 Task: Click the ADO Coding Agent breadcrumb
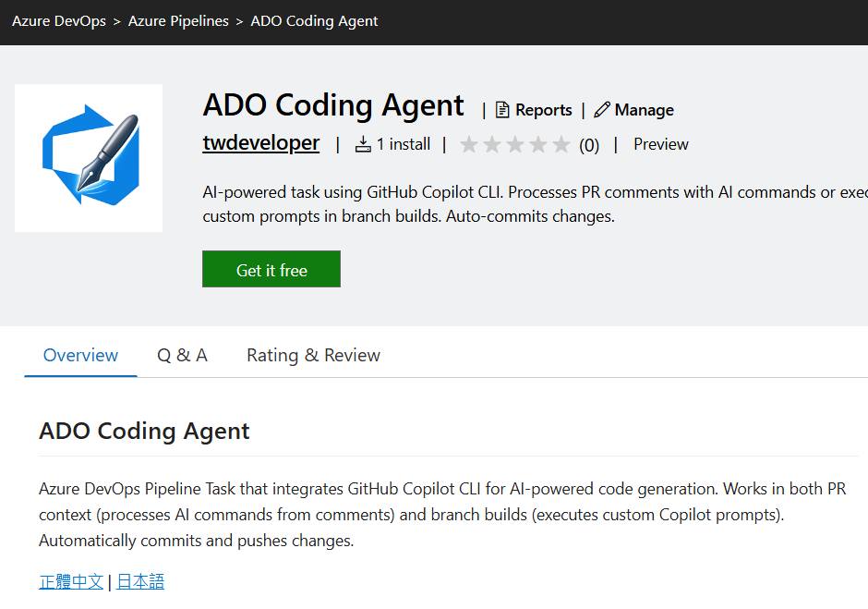pyautogui.click(x=314, y=21)
